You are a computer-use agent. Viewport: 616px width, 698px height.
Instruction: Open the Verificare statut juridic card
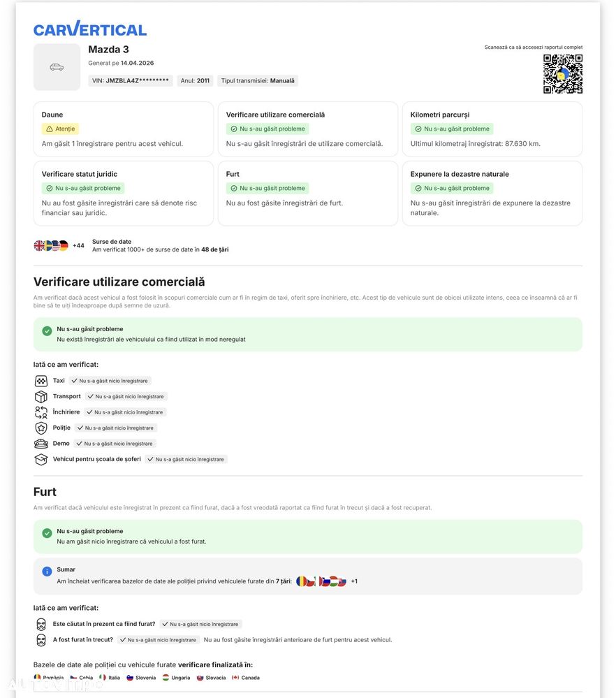pos(123,194)
